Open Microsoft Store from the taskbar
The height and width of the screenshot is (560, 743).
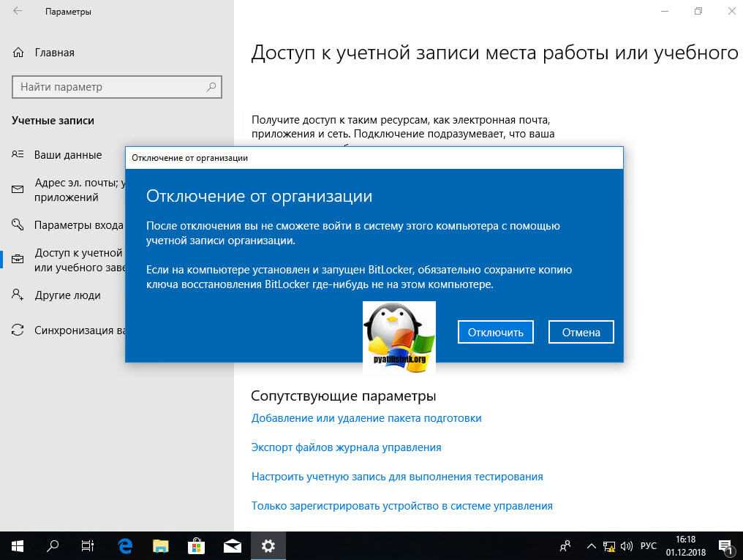click(x=197, y=545)
